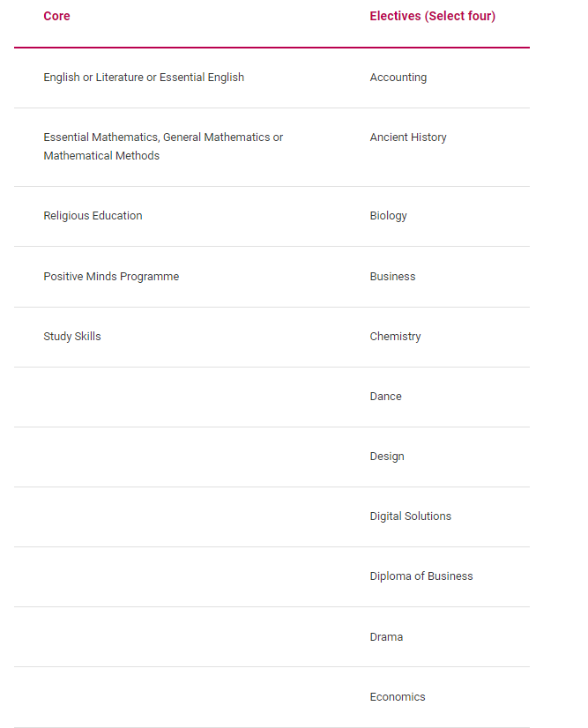Choose the Accounting elective
The image size is (588, 728).
[398, 77]
